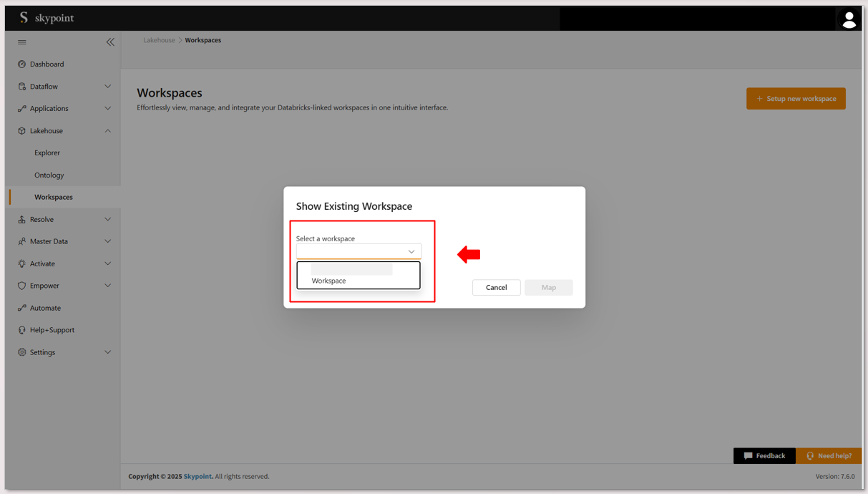Screen dimensions: 868x494
Task: Cancel the Show Existing Workspace dialog
Action: [x=496, y=287]
